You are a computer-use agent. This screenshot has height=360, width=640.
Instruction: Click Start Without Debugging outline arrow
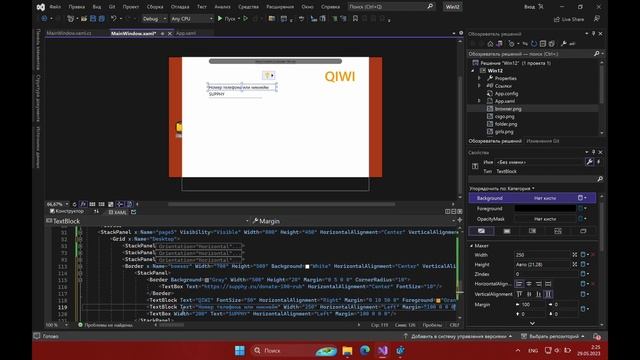(x=245, y=19)
